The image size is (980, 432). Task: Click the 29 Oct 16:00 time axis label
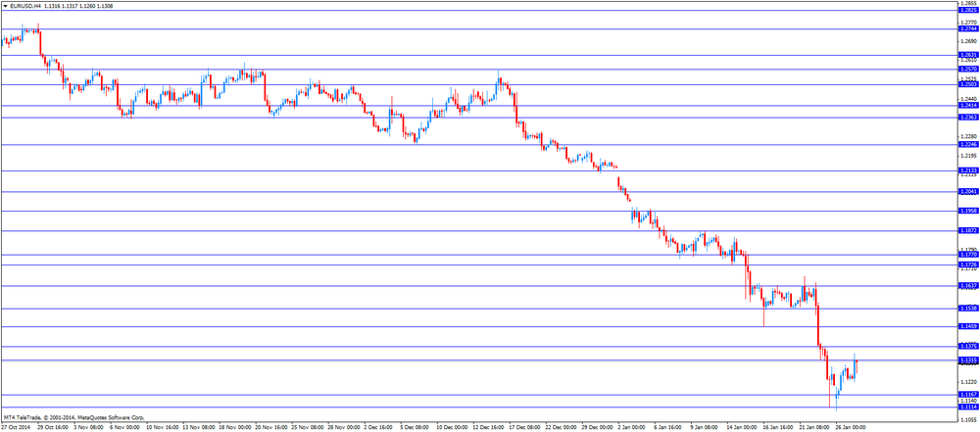[x=51, y=428]
